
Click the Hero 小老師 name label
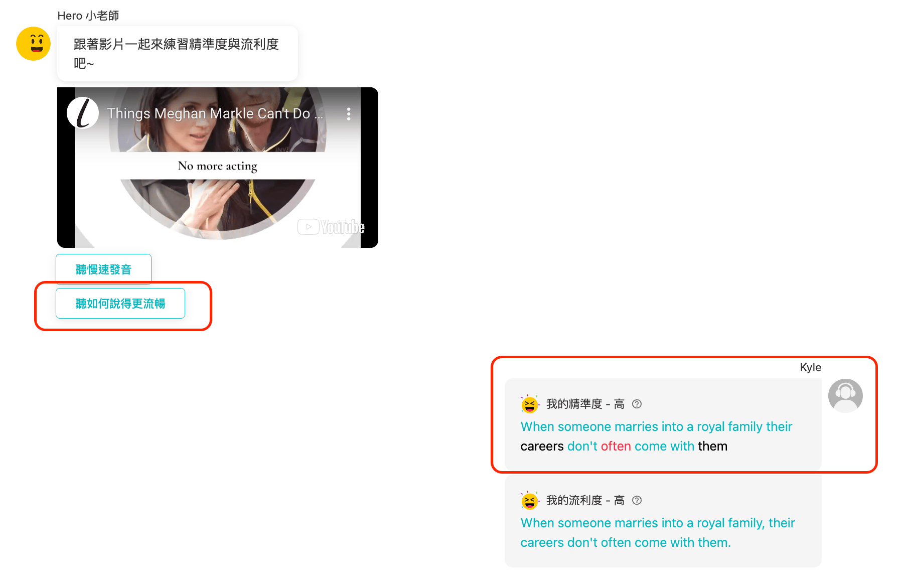88,16
